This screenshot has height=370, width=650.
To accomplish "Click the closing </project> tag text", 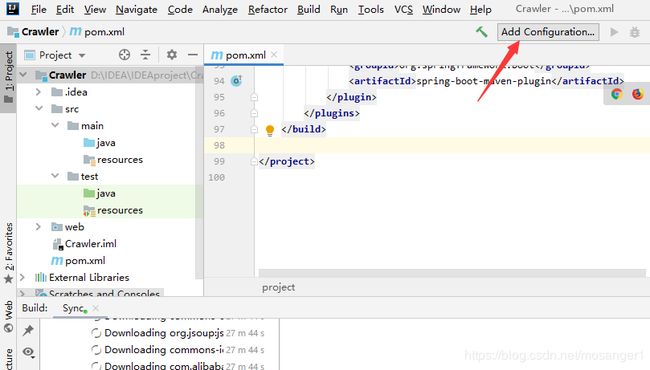I will [x=286, y=161].
